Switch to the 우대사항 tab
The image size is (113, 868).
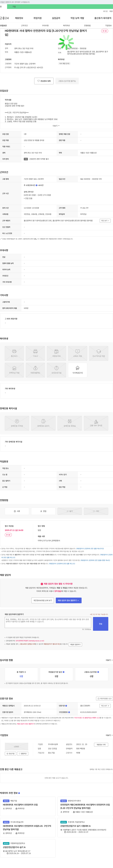(45, 26)
